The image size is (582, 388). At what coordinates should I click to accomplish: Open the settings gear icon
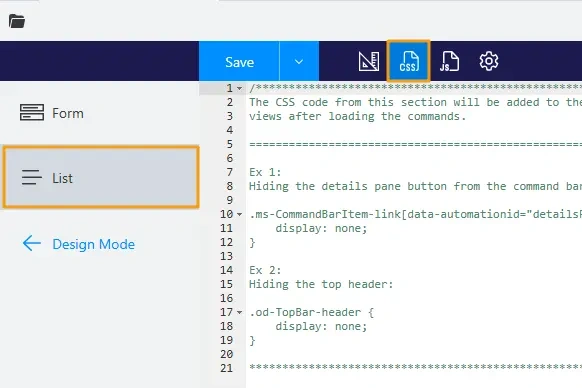pyautogui.click(x=489, y=61)
